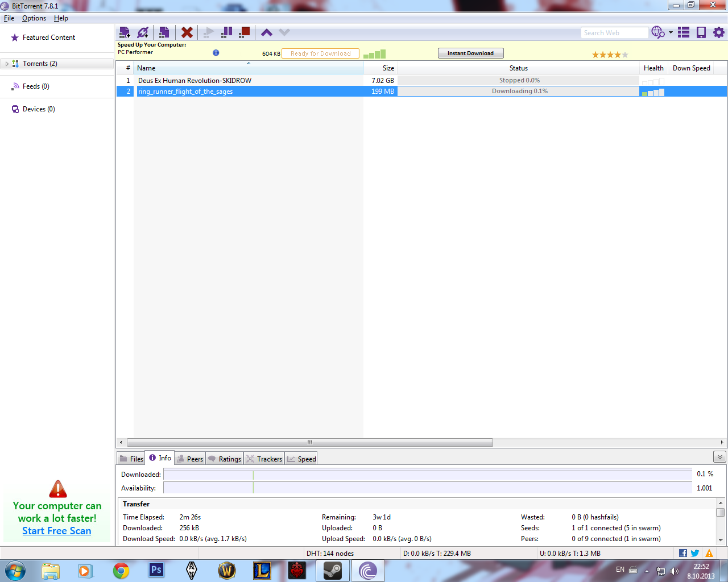
Task: Click in the Search Web field
Action: click(614, 33)
